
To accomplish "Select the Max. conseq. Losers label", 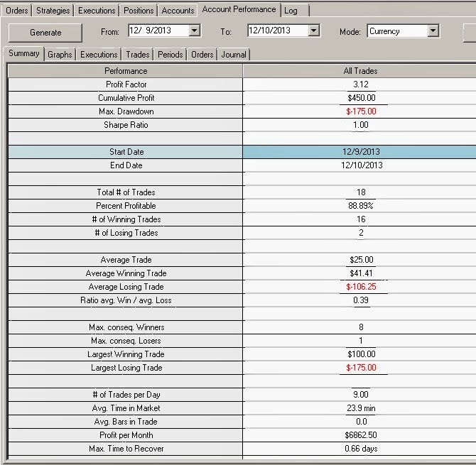I will pos(126,341).
